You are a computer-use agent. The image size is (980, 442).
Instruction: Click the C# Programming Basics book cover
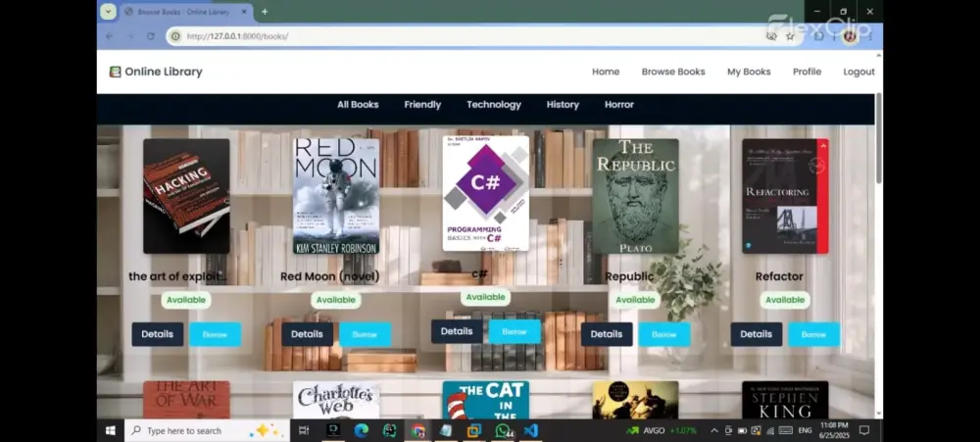tap(486, 194)
